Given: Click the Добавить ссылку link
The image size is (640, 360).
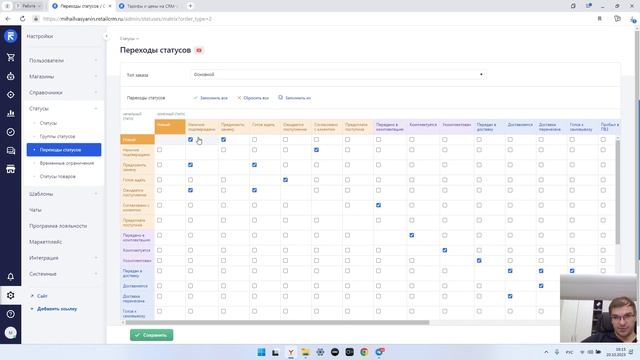Looking at the screenshot, I should point(54,309).
